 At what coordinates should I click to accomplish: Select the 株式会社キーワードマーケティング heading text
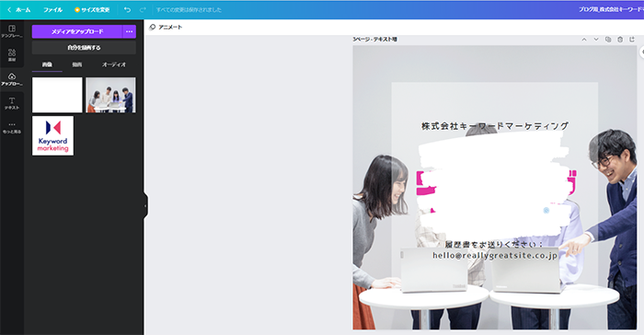[x=495, y=126]
